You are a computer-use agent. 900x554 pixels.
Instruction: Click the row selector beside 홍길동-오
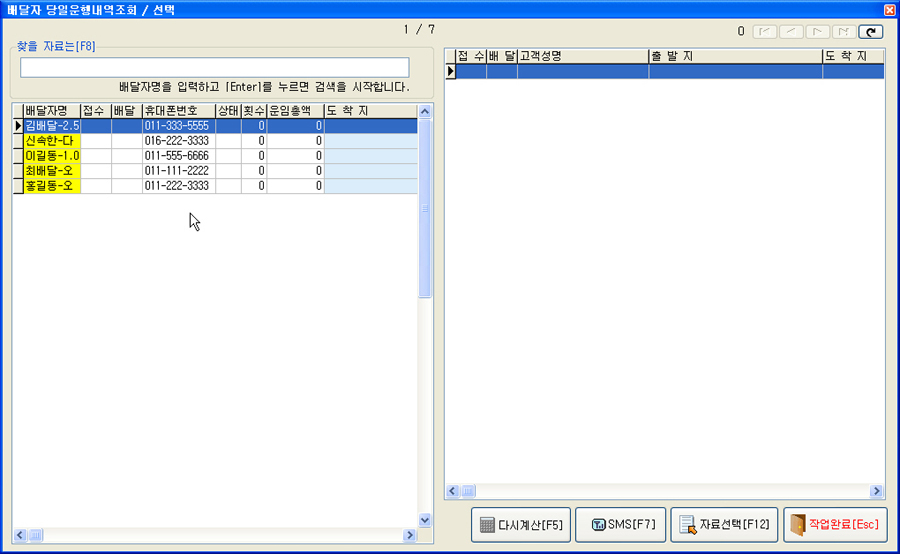pyautogui.click(x=18, y=185)
